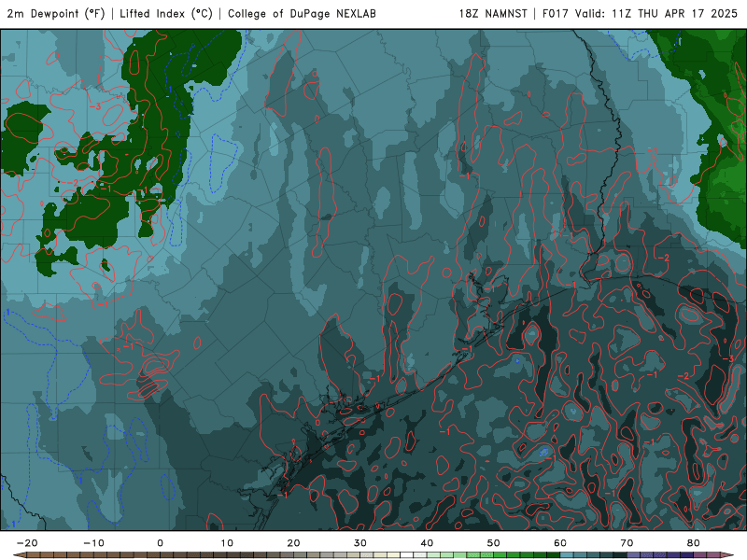Click the 80 label on the color scale

point(694,543)
